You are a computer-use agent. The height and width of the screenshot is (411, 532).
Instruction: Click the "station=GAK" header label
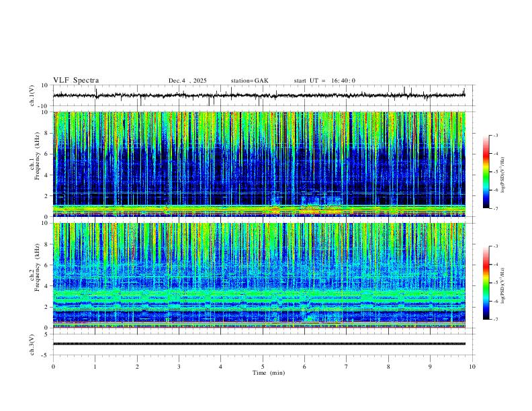(x=249, y=81)
